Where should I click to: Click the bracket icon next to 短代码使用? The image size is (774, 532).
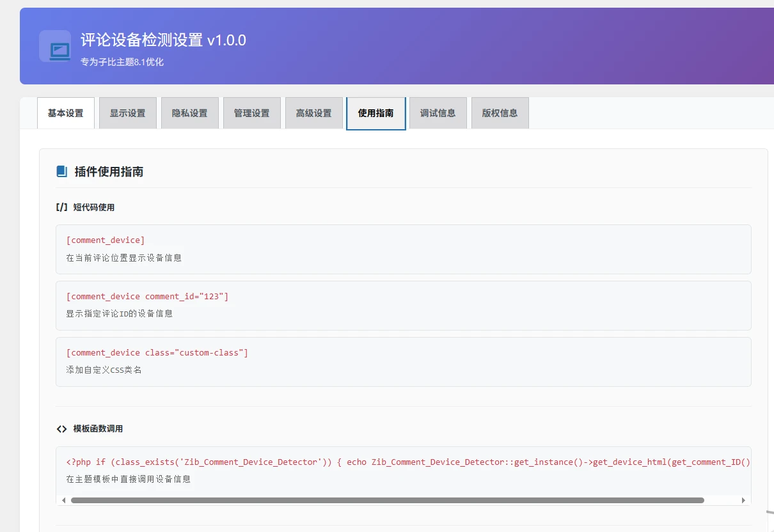click(61, 207)
